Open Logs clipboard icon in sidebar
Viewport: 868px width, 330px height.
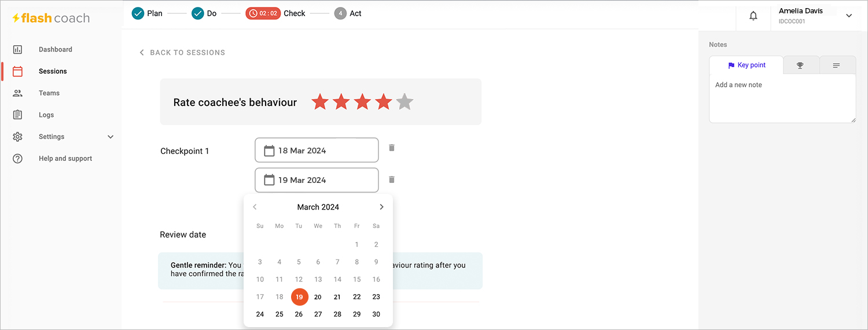point(17,115)
